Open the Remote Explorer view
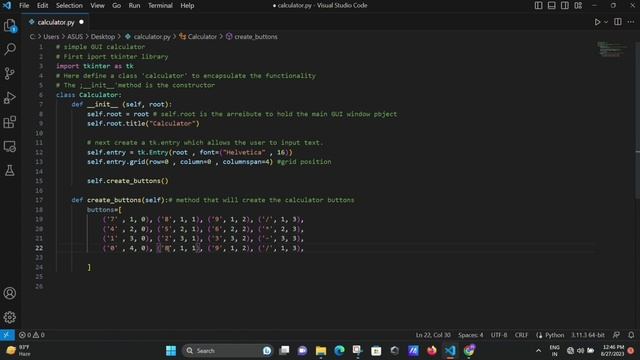This screenshot has width=640, height=360. pos(10,146)
